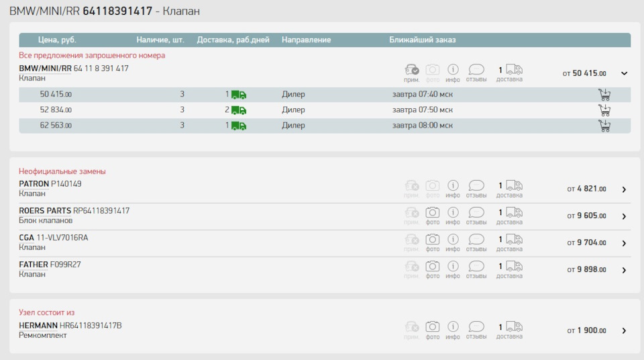Click 'завтра 07:50 мск' order time

(422, 110)
